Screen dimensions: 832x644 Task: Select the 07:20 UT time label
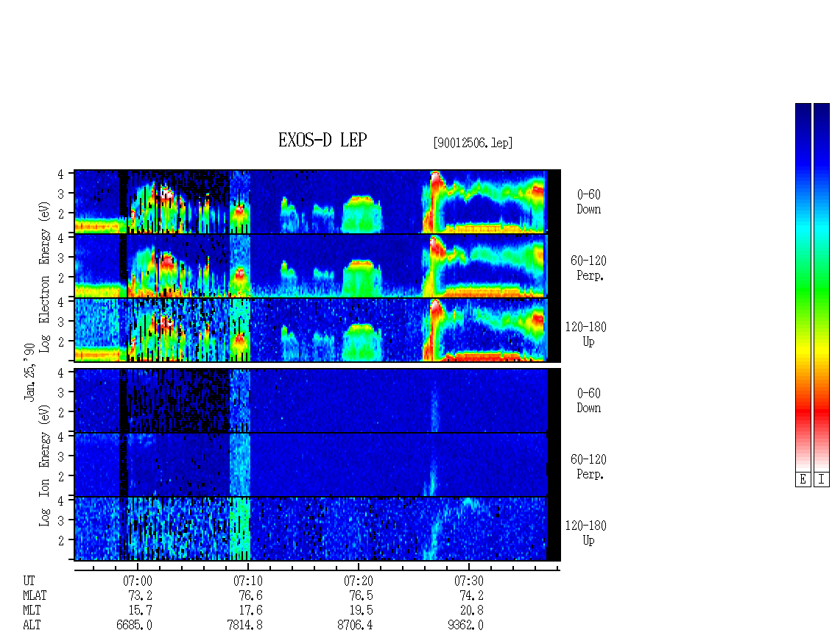(358, 581)
